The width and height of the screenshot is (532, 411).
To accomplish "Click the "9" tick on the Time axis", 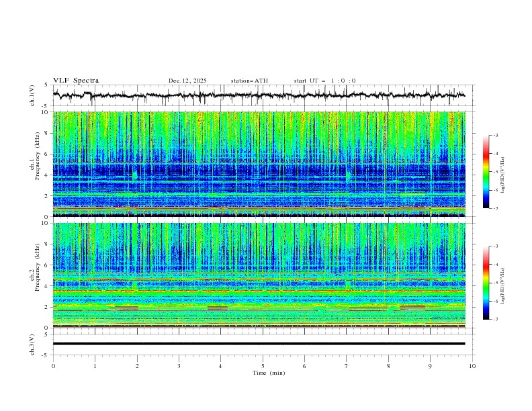I will coord(430,366).
